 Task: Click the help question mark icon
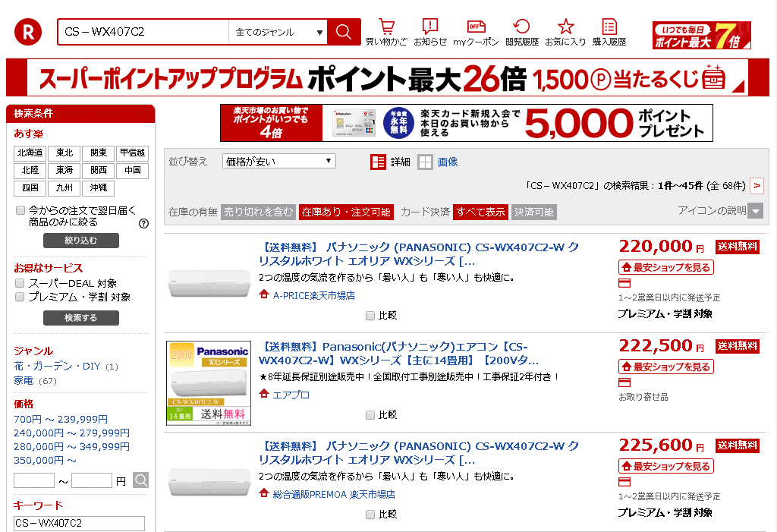(x=143, y=224)
